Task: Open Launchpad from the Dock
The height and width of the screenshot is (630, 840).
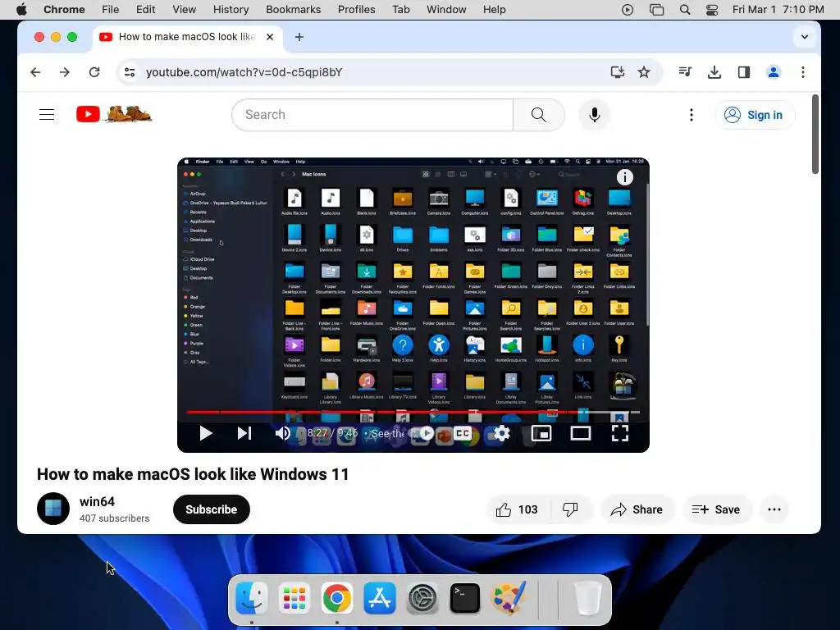Action: 294,598
